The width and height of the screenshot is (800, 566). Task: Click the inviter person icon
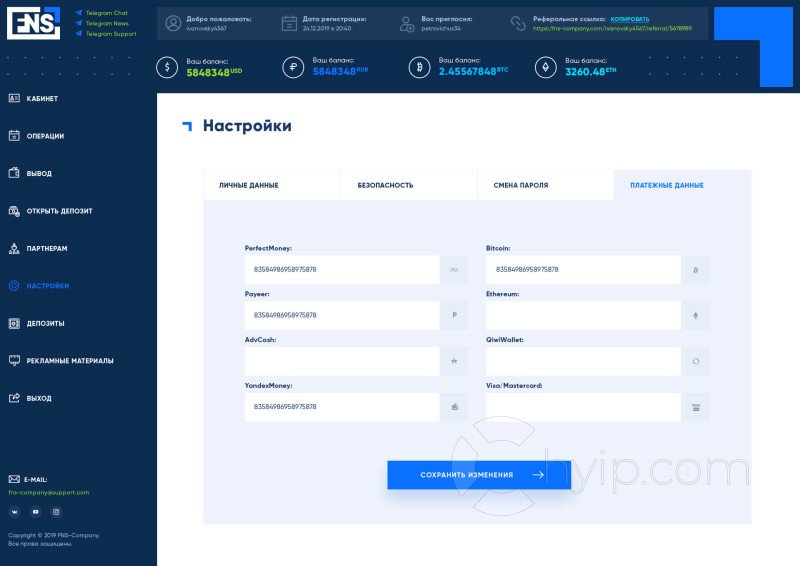407,24
